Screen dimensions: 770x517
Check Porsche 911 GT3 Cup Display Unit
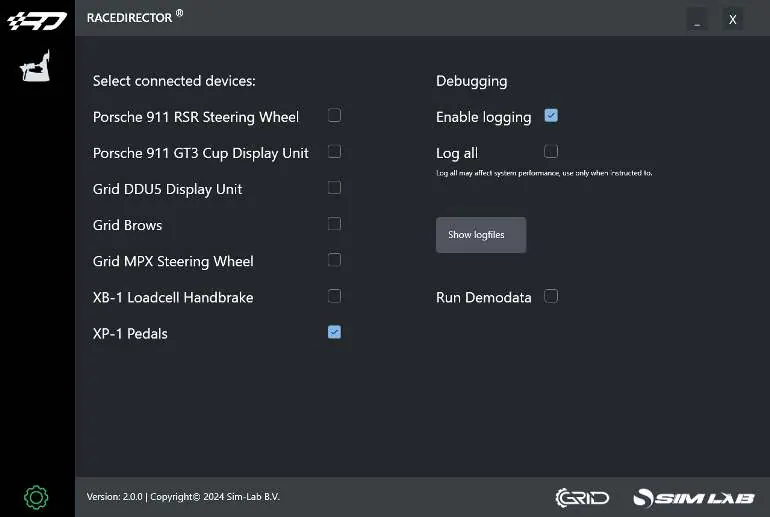334,152
